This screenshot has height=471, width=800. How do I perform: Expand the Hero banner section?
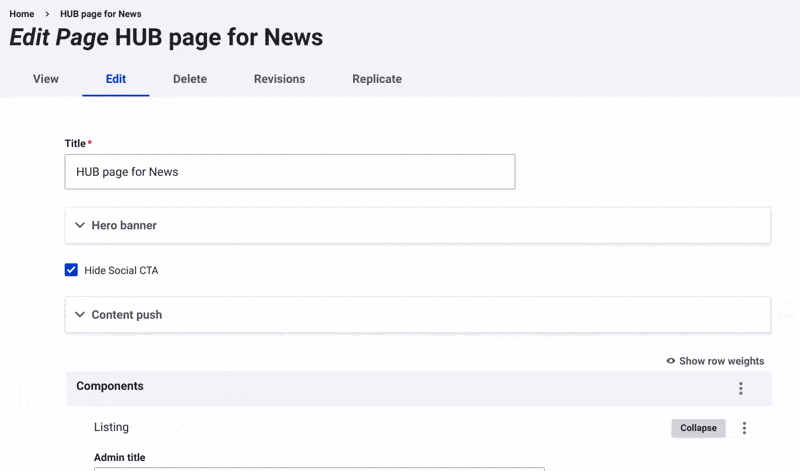point(417,225)
